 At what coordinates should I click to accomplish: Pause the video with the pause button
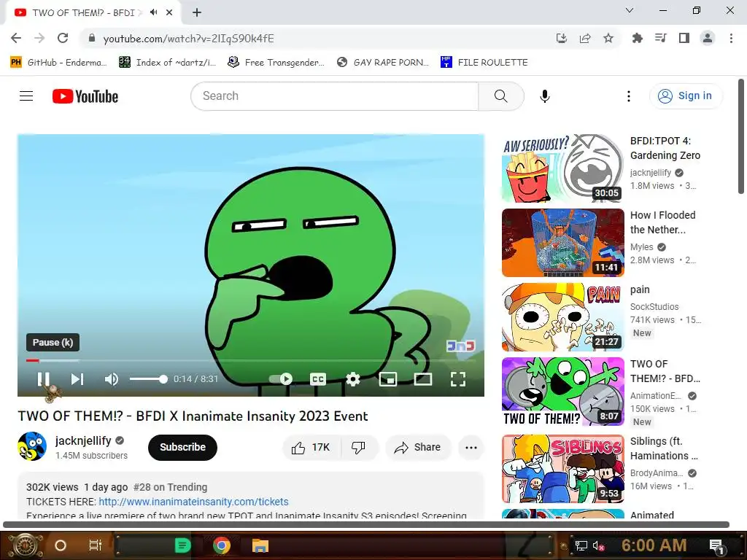(x=43, y=379)
